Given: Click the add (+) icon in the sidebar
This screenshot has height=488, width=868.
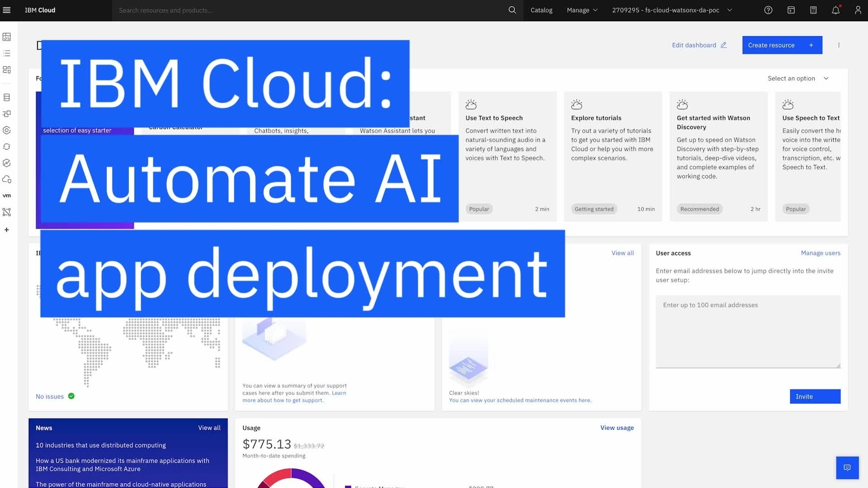Looking at the screenshot, I should click(7, 230).
